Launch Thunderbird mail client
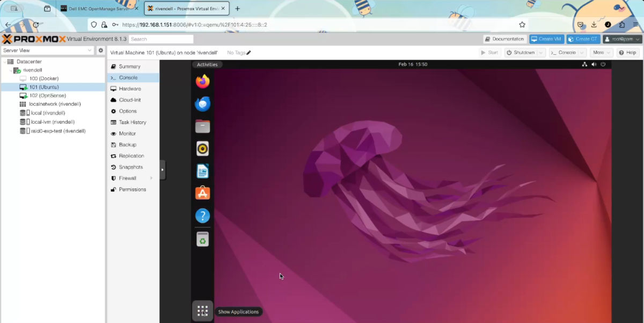 202,103
